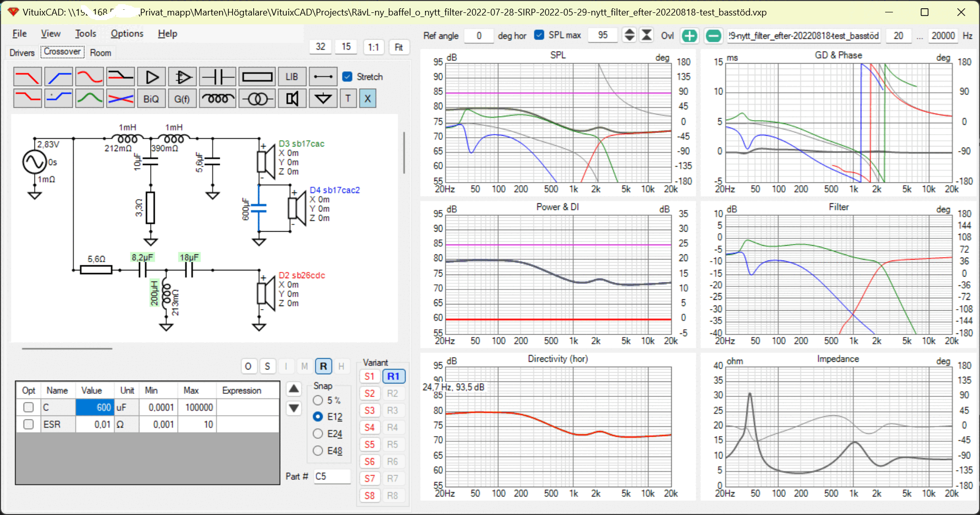Select the blue high-pass filter block

point(58,77)
